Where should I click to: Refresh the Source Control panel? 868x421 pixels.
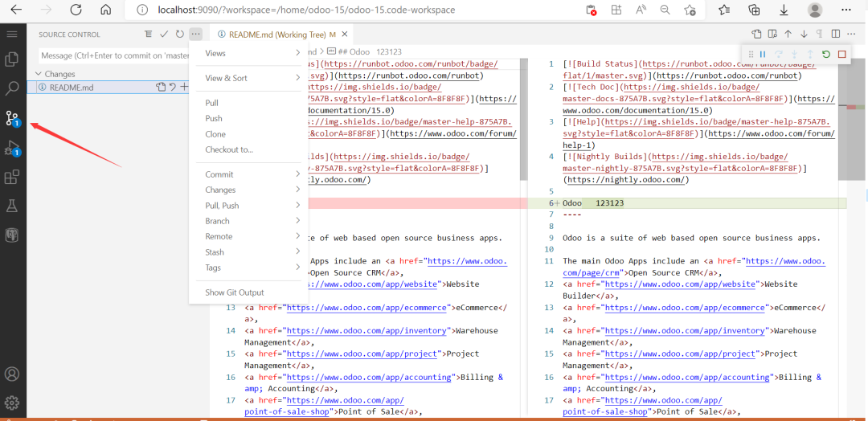pyautogui.click(x=179, y=35)
